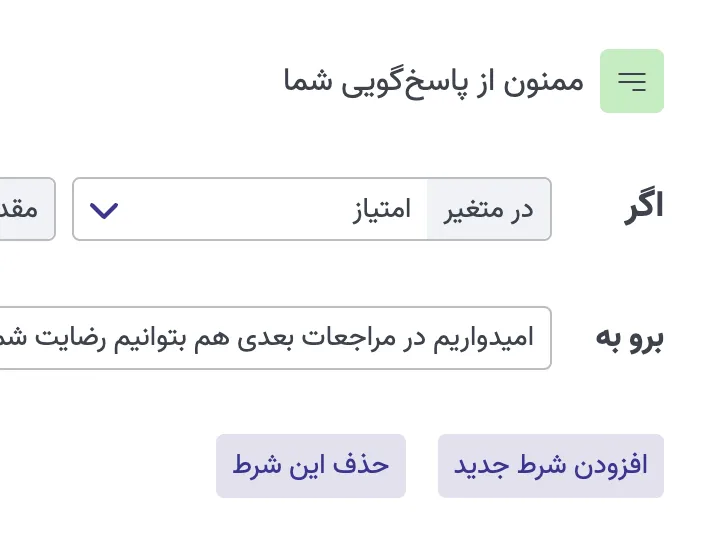Show the variable list via the down arrow
Image resolution: width=720 pixels, height=560 pixels.
pyautogui.click(x=104, y=210)
